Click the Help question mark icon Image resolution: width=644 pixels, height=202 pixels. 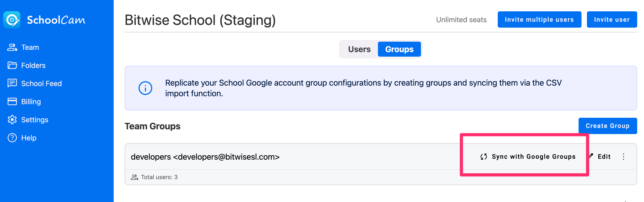(x=12, y=138)
